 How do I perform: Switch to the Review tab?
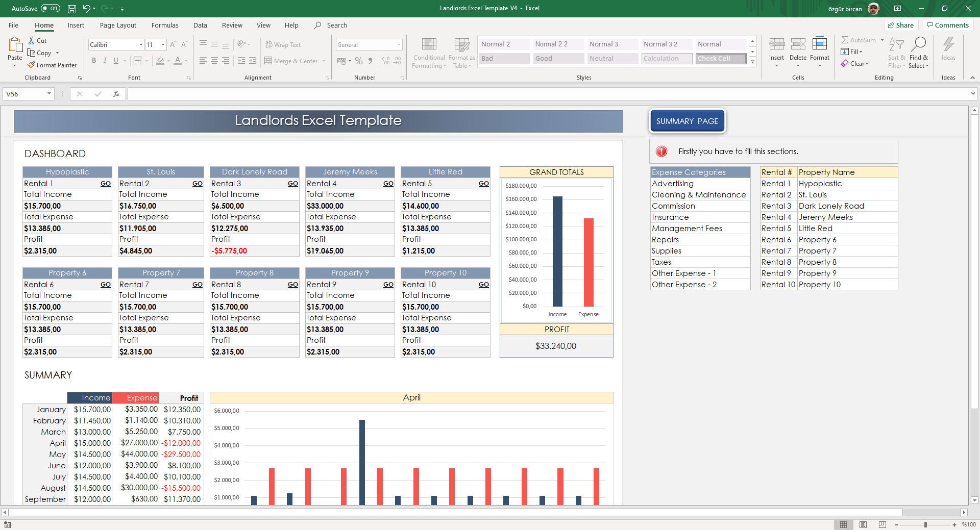[232, 25]
